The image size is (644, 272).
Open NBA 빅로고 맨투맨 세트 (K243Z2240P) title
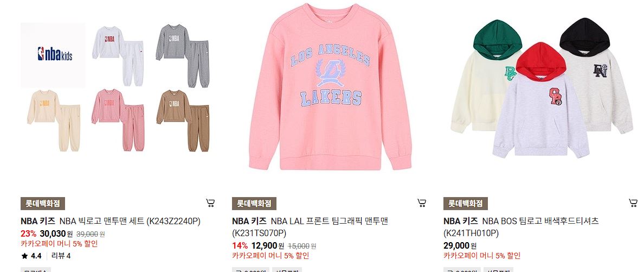pyautogui.click(x=130, y=222)
